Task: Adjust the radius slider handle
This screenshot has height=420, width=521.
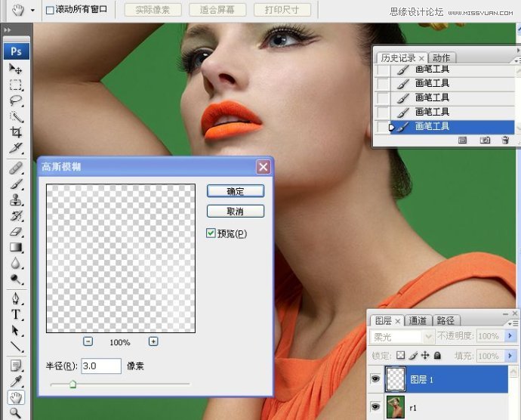Action: [72, 384]
